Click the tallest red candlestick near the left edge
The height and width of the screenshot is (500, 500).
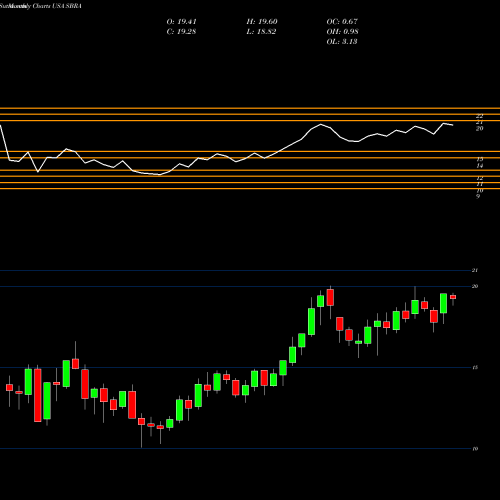pos(38,395)
